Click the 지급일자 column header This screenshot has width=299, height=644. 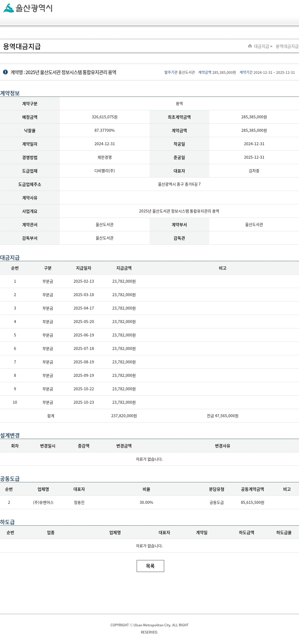[83, 268]
